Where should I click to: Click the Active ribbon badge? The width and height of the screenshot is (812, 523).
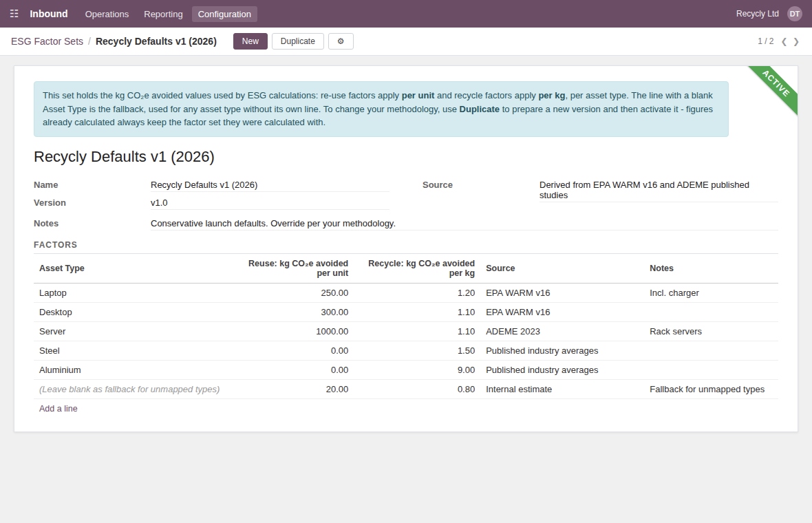coord(776,85)
